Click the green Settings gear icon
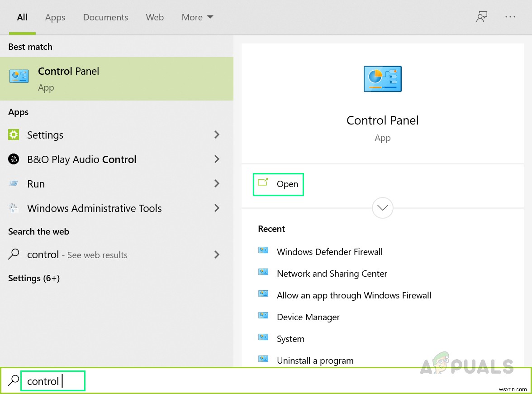The height and width of the screenshot is (394, 532). [x=14, y=135]
